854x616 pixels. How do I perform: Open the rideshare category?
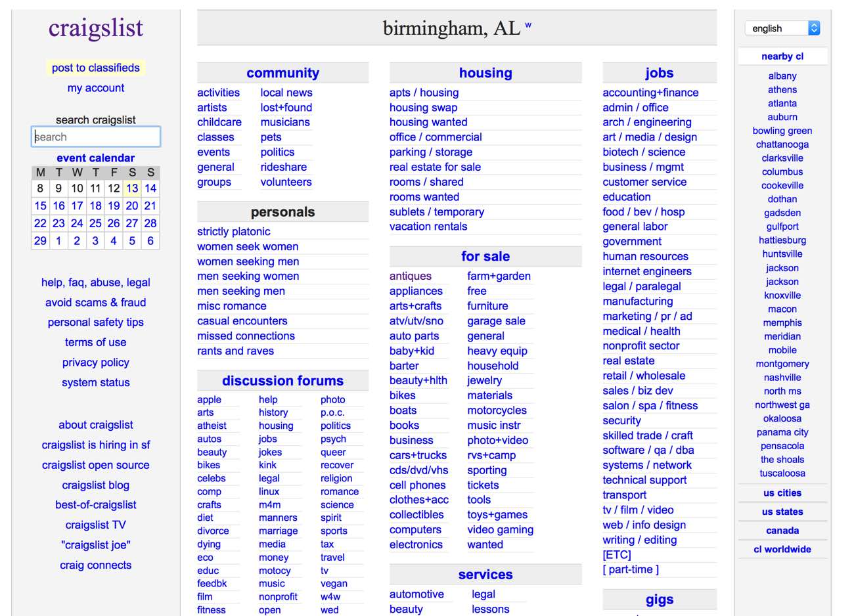[284, 167]
